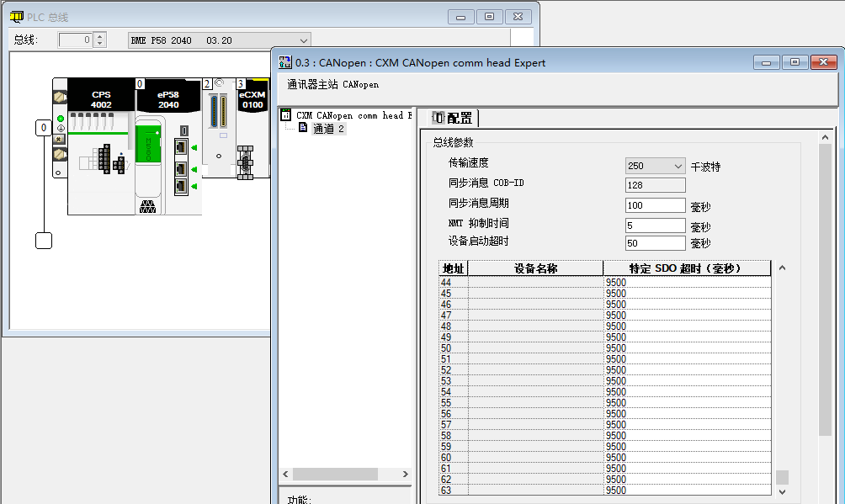Select rack number 0 box on bus line
This screenshot has width=845, height=504.
point(44,128)
